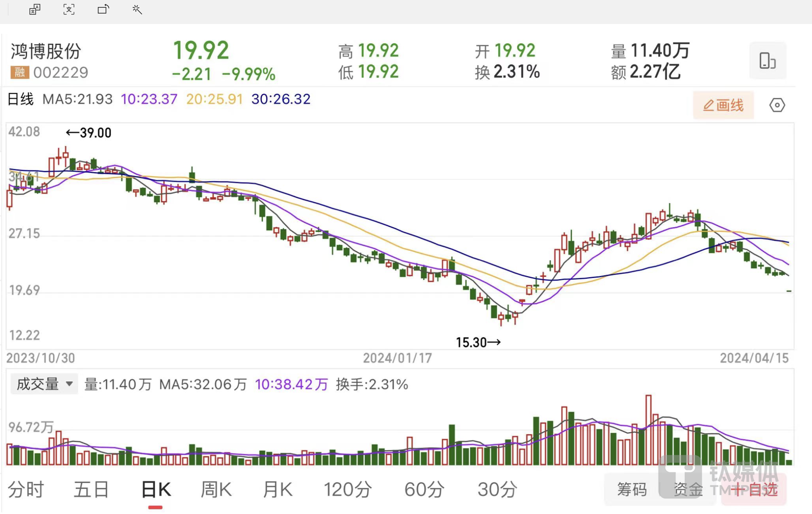The width and height of the screenshot is (812, 514).
Task: Open chart settings hexagon icon
Action: 777,105
